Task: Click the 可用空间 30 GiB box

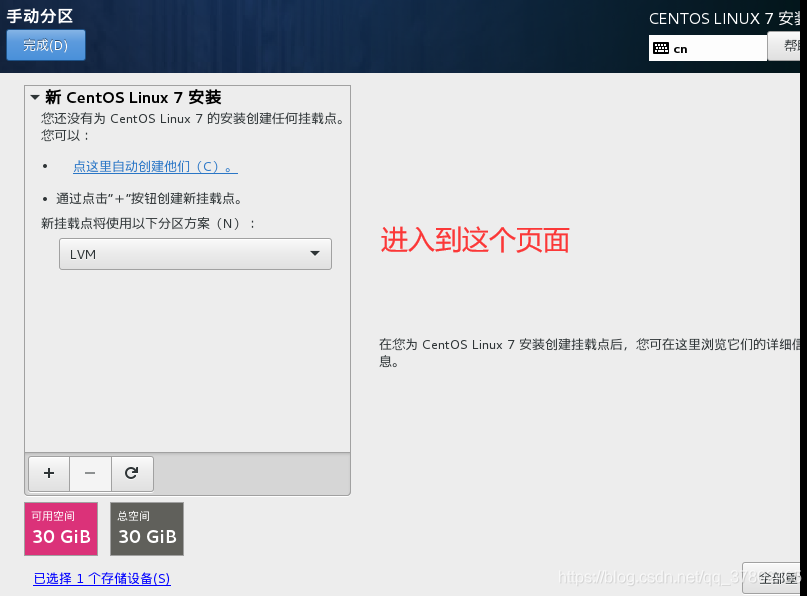Action: click(x=61, y=529)
